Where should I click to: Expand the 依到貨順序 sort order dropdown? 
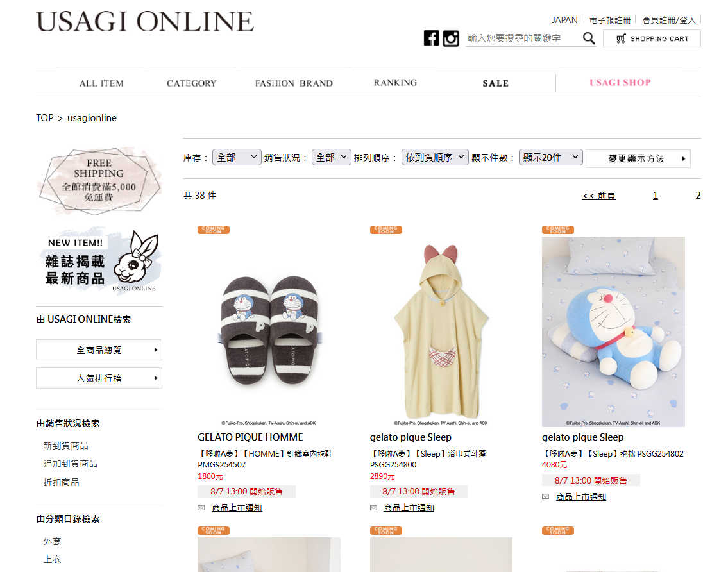(435, 157)
